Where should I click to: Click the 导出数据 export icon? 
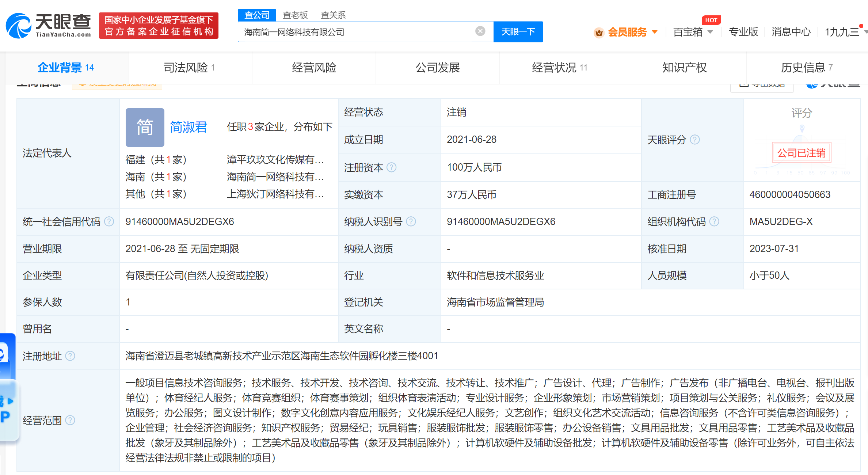[x=743, y=84]
